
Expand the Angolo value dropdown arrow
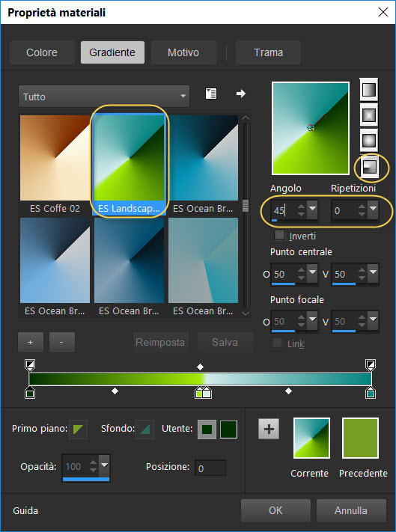(x=312, y=208)
